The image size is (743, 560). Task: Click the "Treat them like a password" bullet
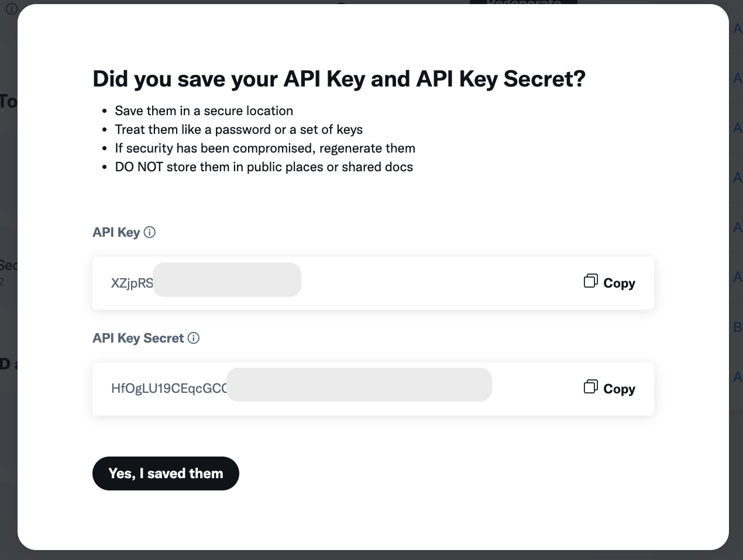(239, 130)
